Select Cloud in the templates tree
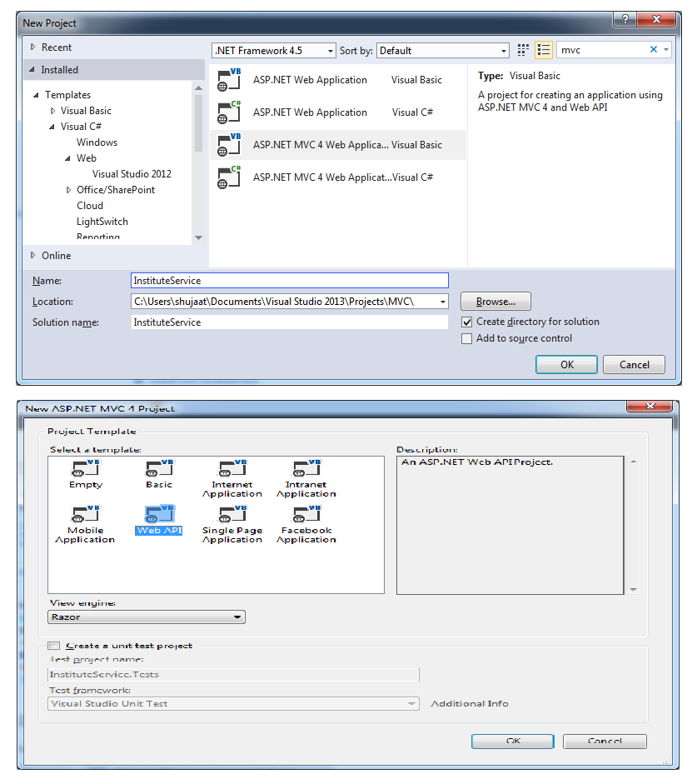This screenshot has height=784, width=697. pos(90,206)
